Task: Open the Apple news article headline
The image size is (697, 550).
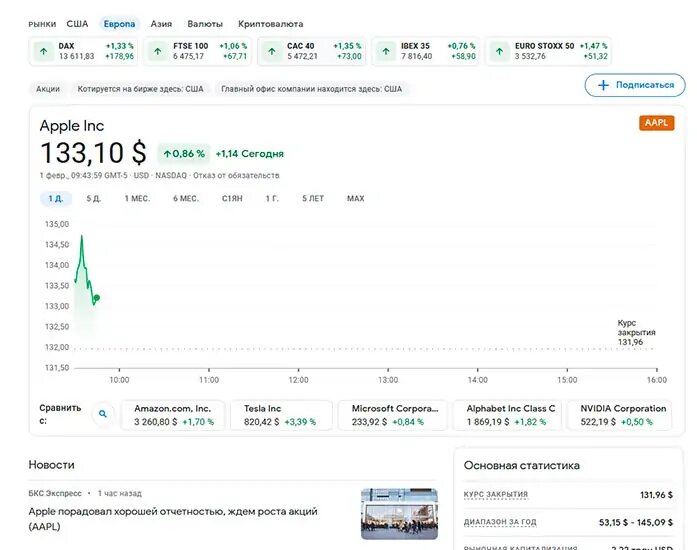Action: [x=173, y=519]
